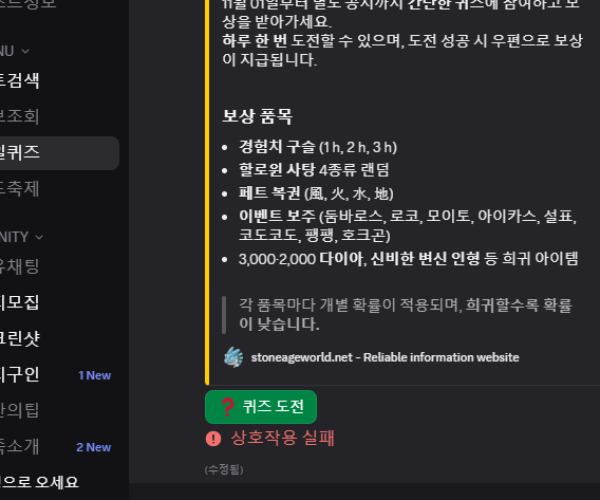Click the stoneageworld.net footer text
600x500 pixels.
(385, 357)
